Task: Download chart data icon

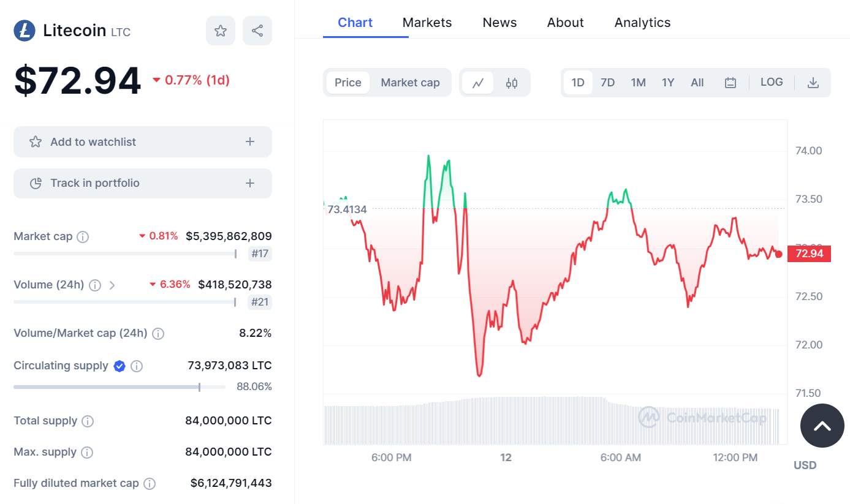Action: (x=813, y=83)
